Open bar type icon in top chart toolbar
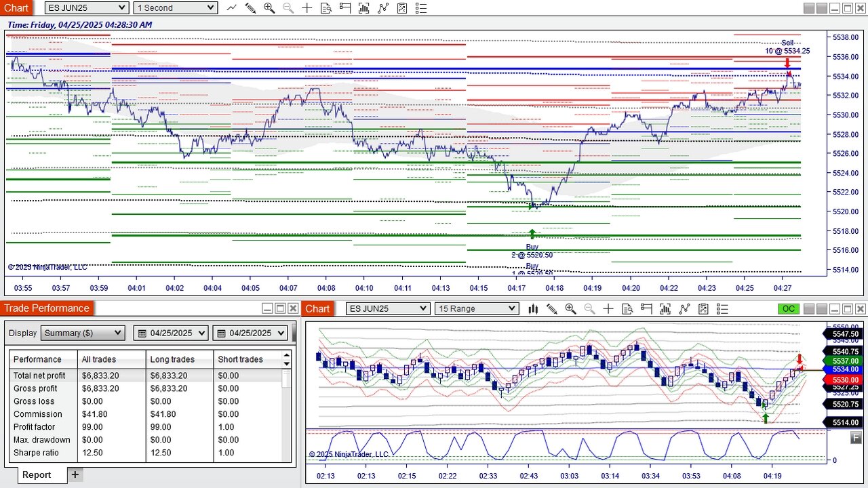The height and width of the screenshot is (488, 868). (x=232, y=7)
